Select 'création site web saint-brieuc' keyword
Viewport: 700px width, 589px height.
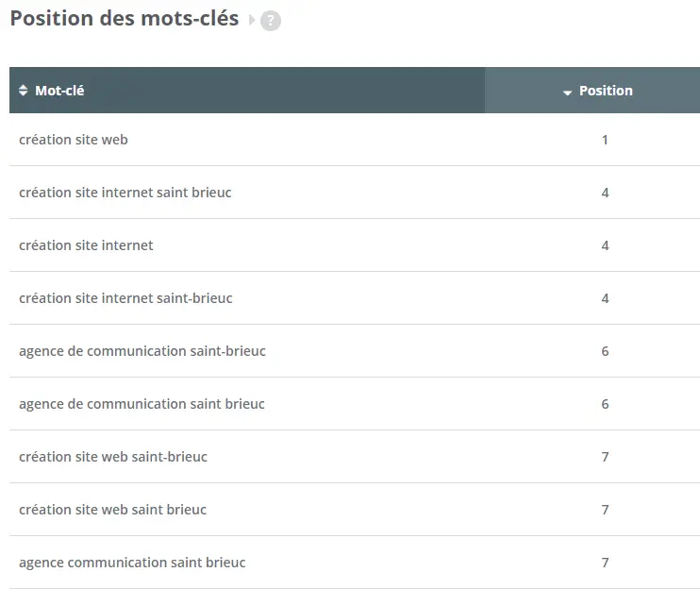[113, 456]
